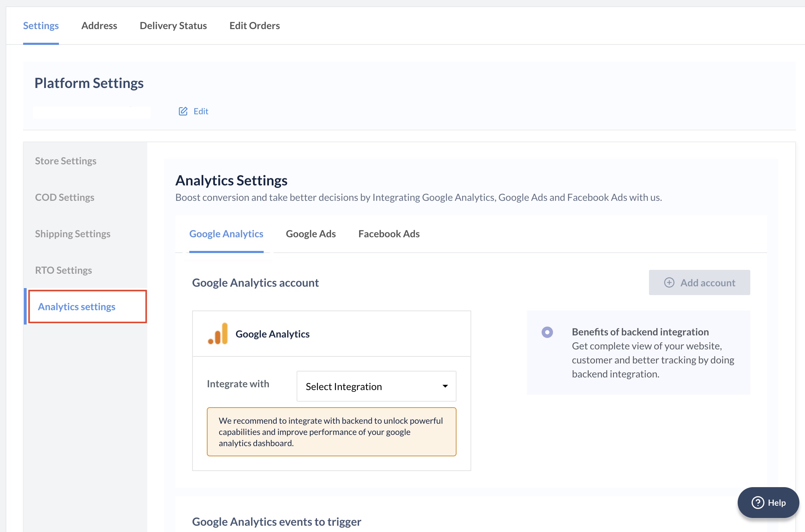
Task: Click the Edit link under Platform Settings
Action: tap(194, 111)
